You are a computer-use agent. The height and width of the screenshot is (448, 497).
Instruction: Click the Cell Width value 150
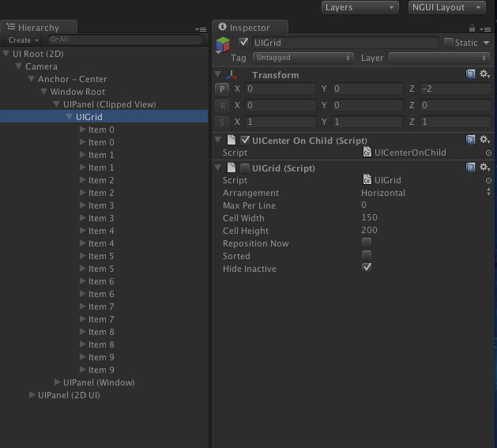point(369,217)
